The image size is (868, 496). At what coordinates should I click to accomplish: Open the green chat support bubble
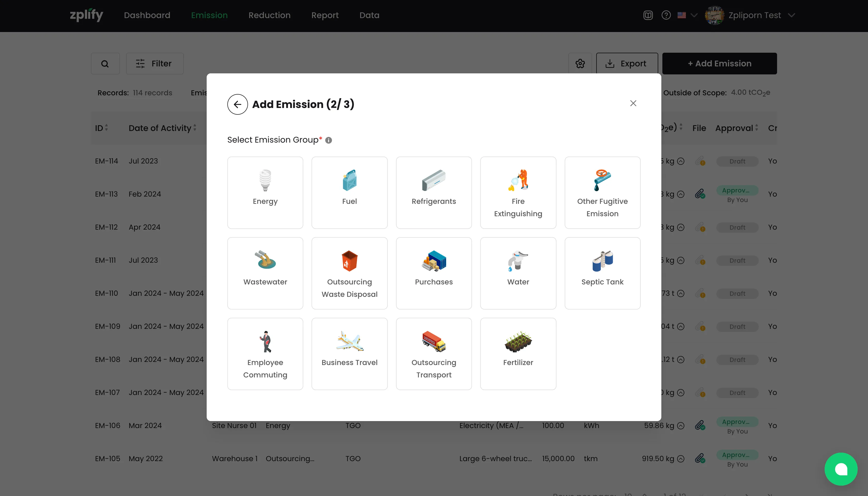pyautogui.click(x=840, y=469)
